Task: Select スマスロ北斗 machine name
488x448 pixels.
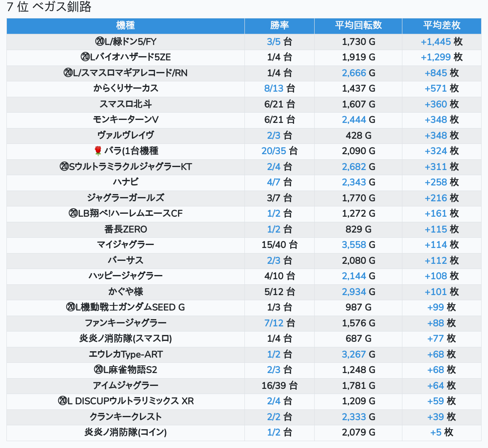Action: (x=125, y=105)
